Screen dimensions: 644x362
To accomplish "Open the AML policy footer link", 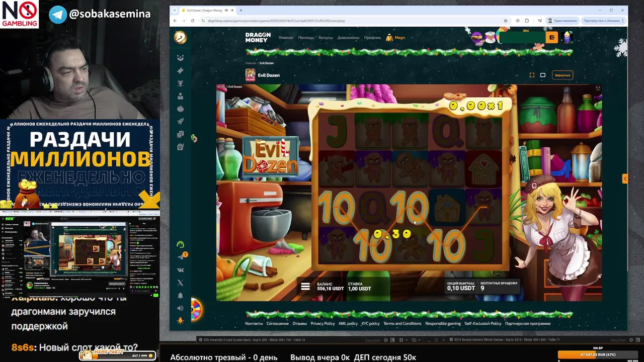I will 348,323.
